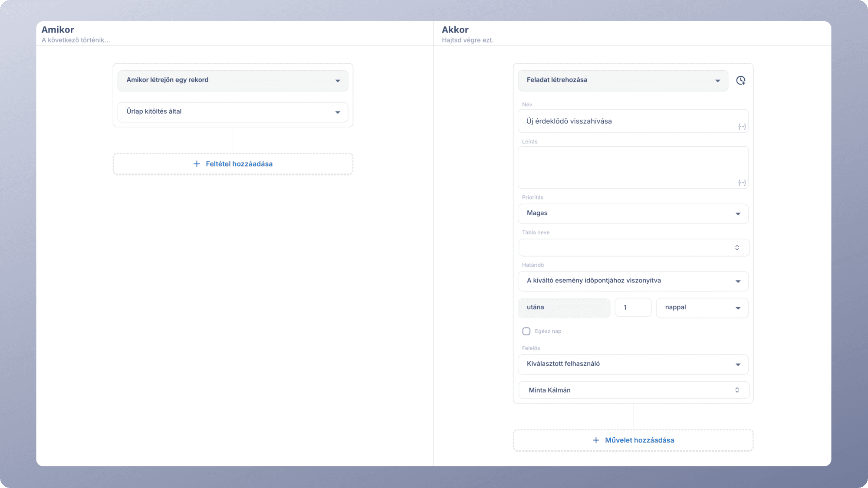
Task: Click the 'Hajtsd végre ezt.' subtitle
Action: (x=468, y=40)
